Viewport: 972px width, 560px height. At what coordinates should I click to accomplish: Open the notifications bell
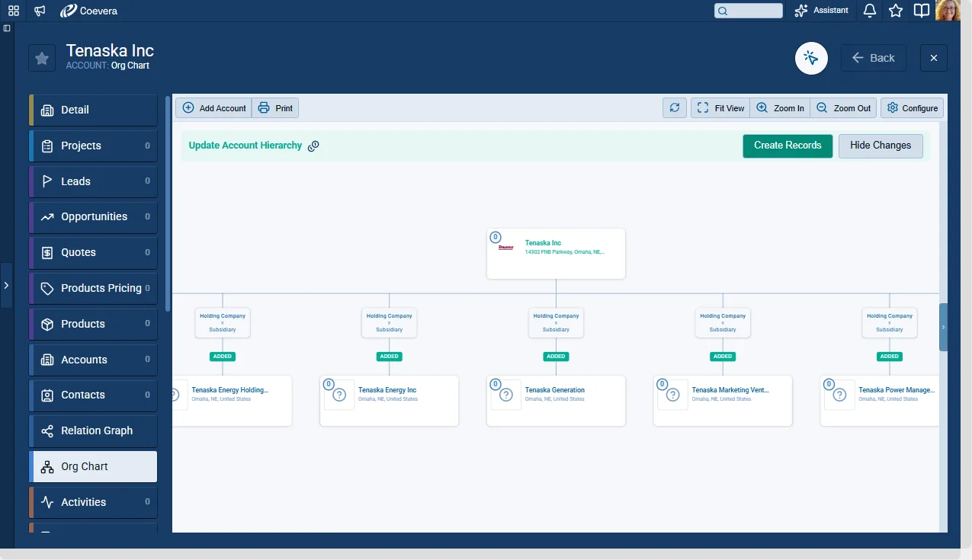tap(870, 11)
